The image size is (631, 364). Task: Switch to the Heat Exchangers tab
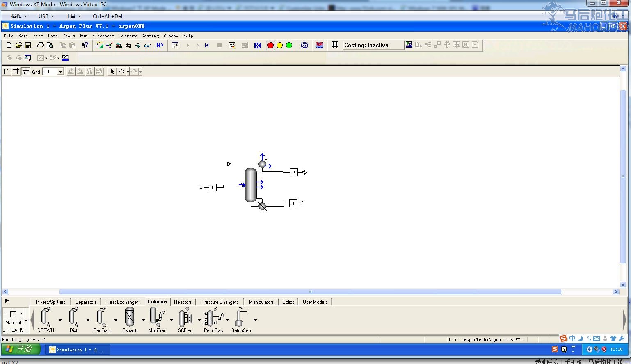click(x=123, y=302)
